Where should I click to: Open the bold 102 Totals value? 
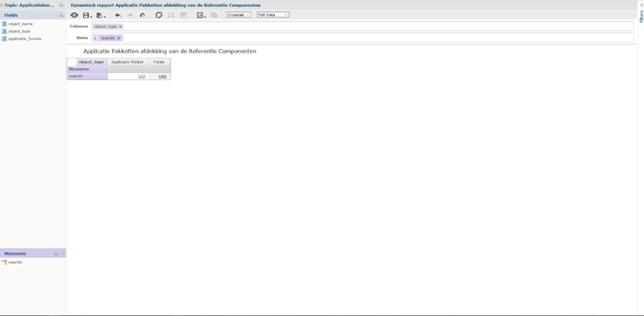[x=163, y=77]
